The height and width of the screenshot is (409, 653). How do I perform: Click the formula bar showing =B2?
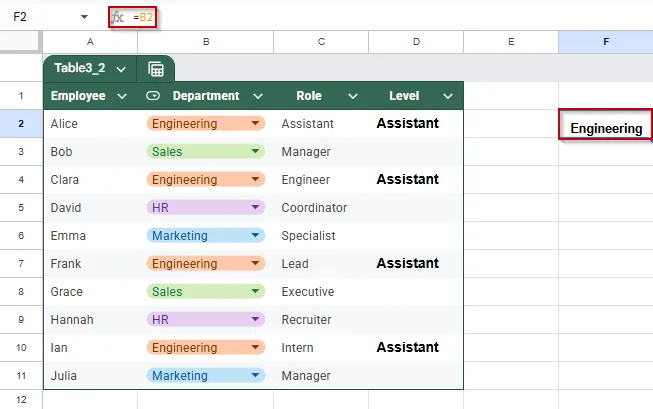391,17
